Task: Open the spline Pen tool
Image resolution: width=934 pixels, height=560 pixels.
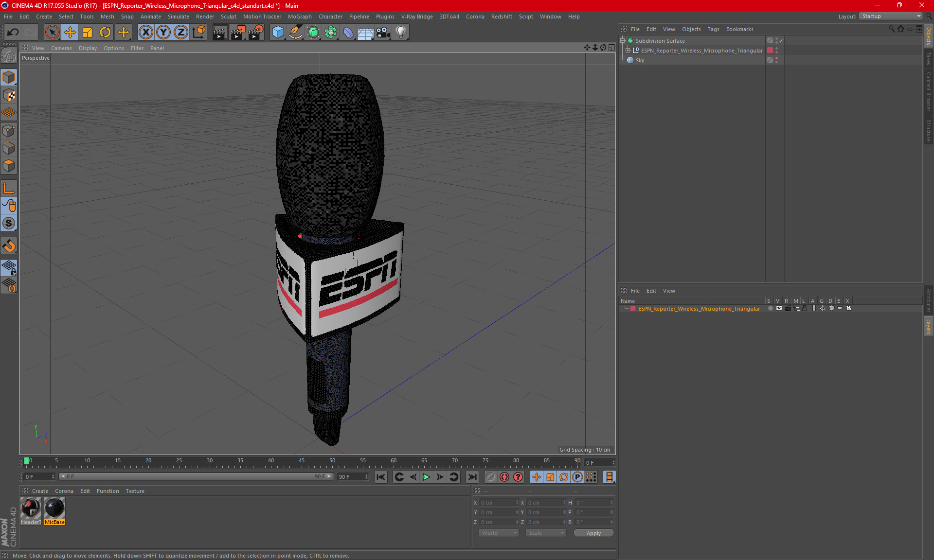Action: tap(295, 33)
